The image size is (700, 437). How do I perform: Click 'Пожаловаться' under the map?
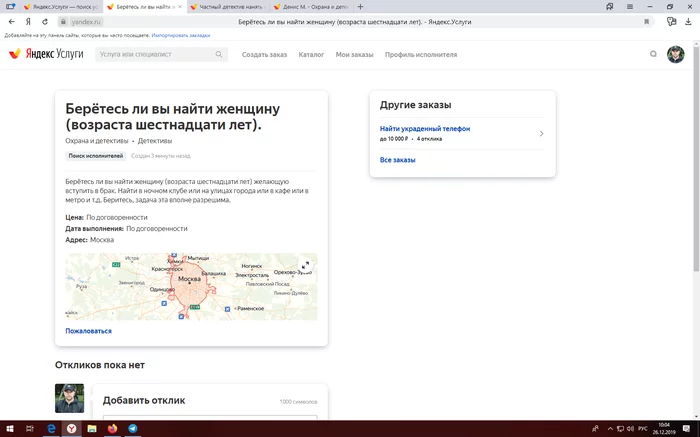pyautogui.click(x=88, y=331)
